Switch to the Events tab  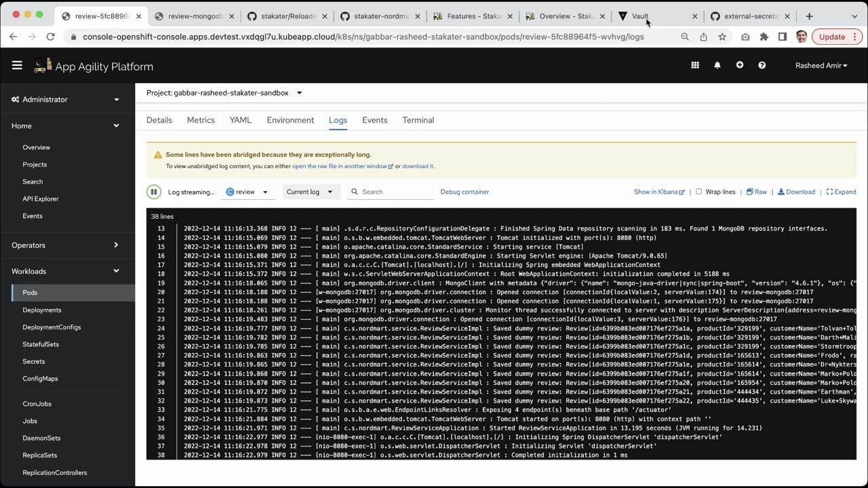point(375,120)
